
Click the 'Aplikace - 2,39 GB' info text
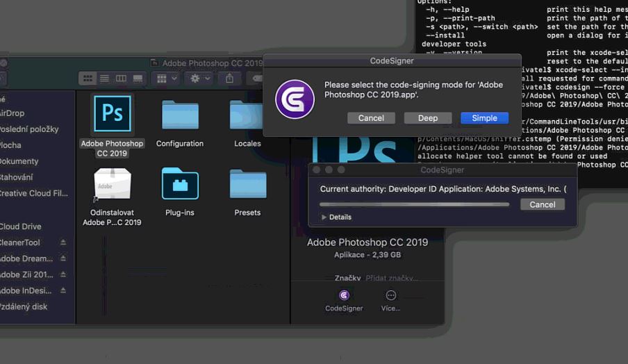[x=367, y=255]
